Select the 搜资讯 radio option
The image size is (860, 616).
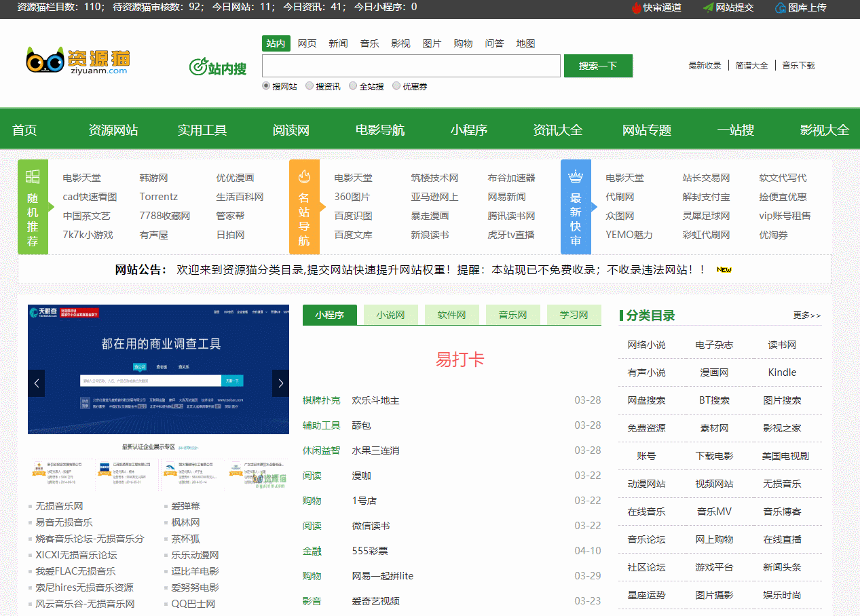click(x=310, y=86)
